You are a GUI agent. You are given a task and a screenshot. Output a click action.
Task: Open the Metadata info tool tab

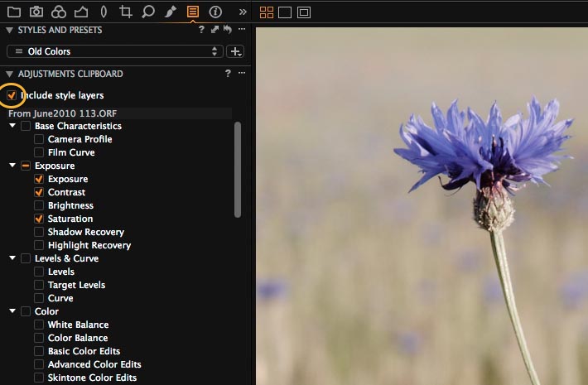click(215, 12)
